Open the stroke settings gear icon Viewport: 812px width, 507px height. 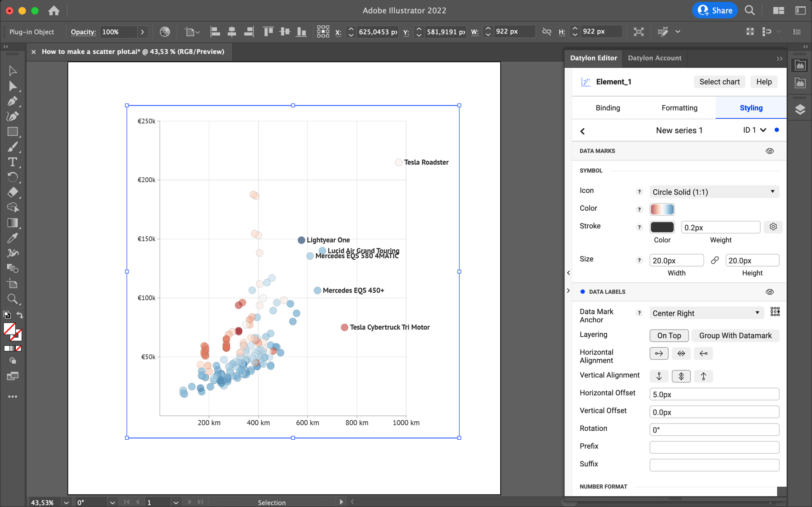pos(773,227)
